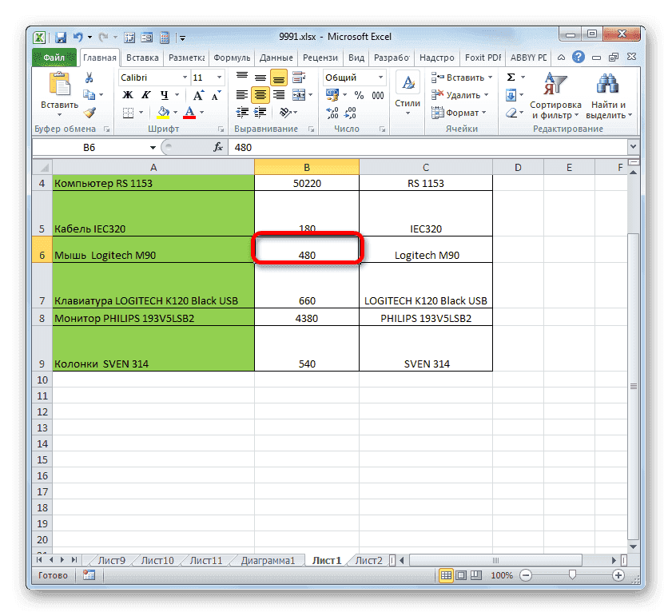Select the italic К formatting icon

pyautogui.click(x=145, y=95)
